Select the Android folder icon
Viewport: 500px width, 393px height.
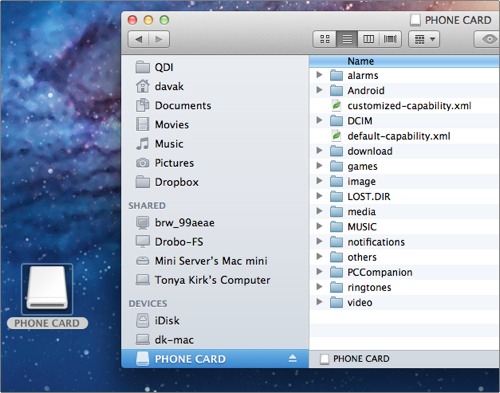coord(336,90)
